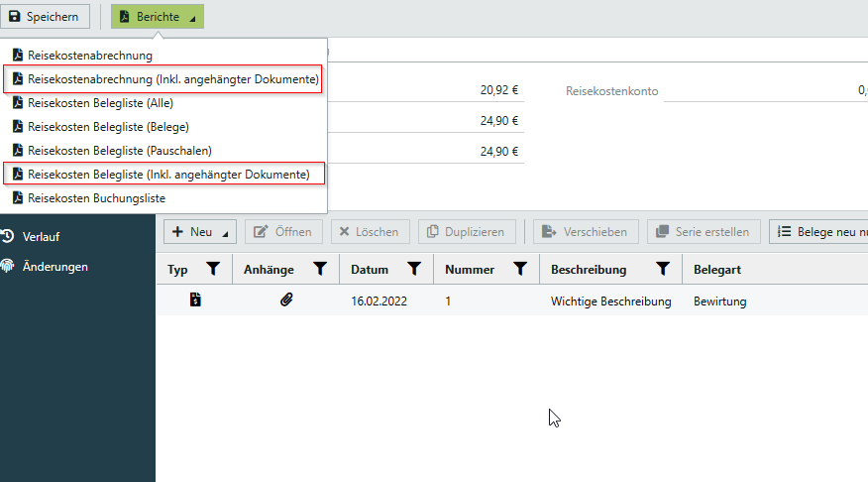868x482 pixels.
Task: Click the Speichern save button
Action: (46, 17)
